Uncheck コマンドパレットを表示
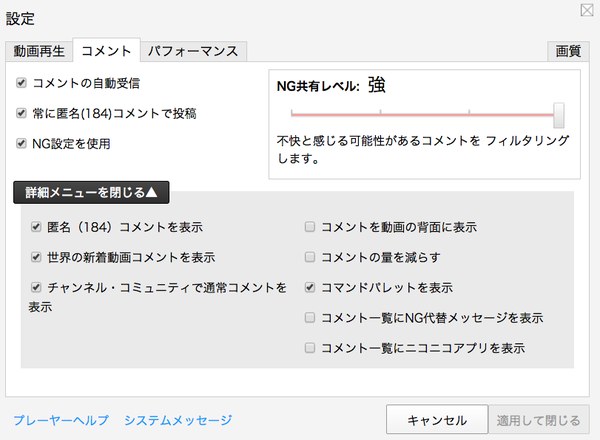Viewport: 600px width, 440px height. coord(310,287)
